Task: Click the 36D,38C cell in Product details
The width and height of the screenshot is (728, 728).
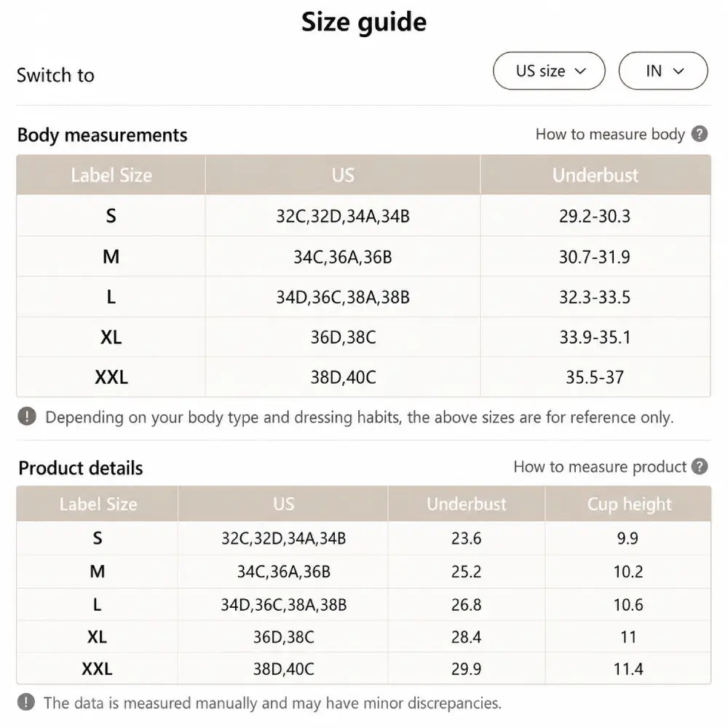Action: (283, 637)
